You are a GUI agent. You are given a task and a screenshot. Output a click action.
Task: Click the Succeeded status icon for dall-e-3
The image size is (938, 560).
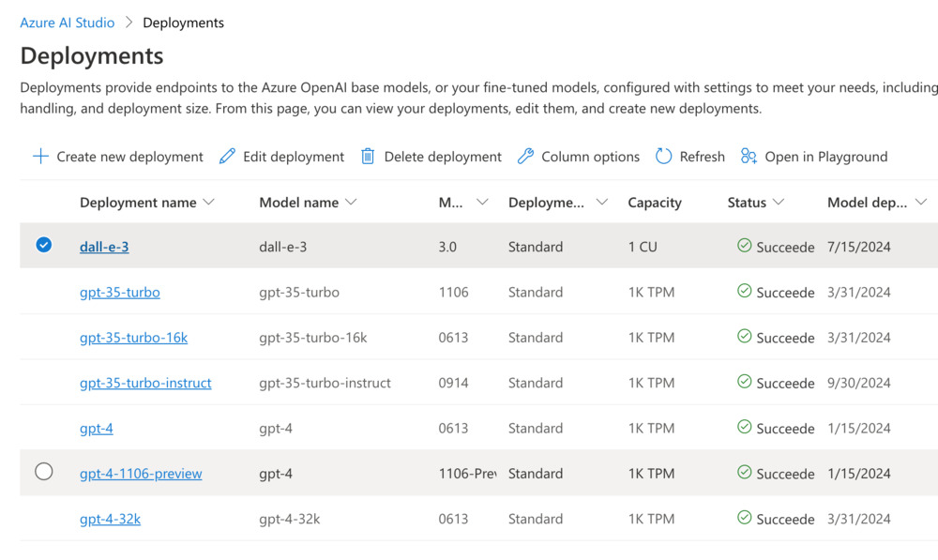tap(744, 246)
